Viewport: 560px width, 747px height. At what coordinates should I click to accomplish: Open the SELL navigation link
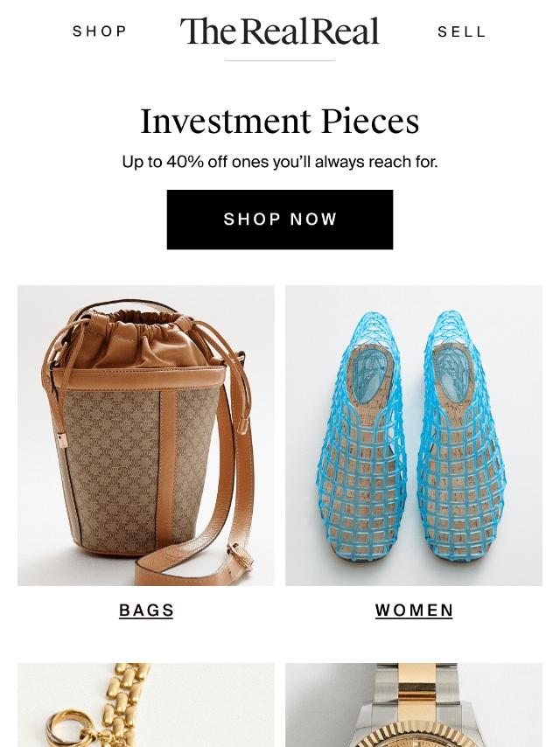tap(461, 31)
